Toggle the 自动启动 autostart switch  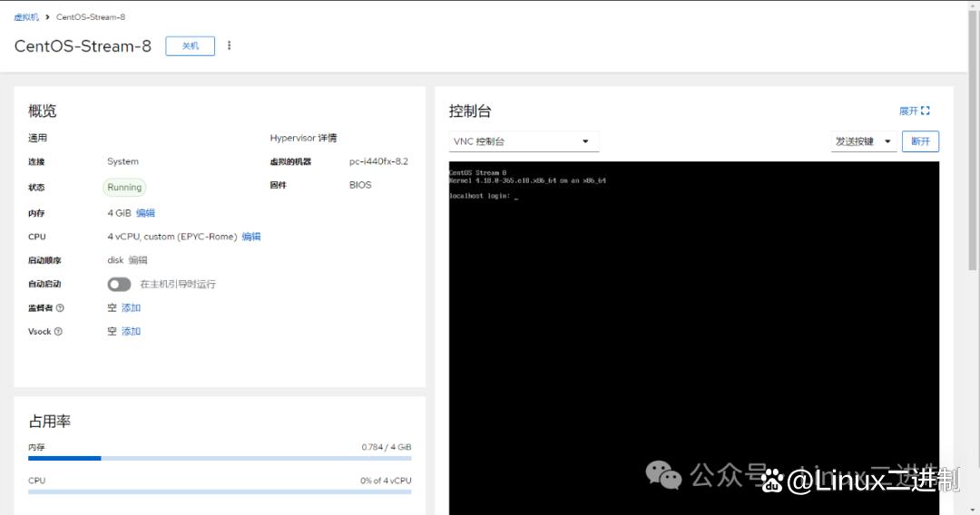point(119,285)
